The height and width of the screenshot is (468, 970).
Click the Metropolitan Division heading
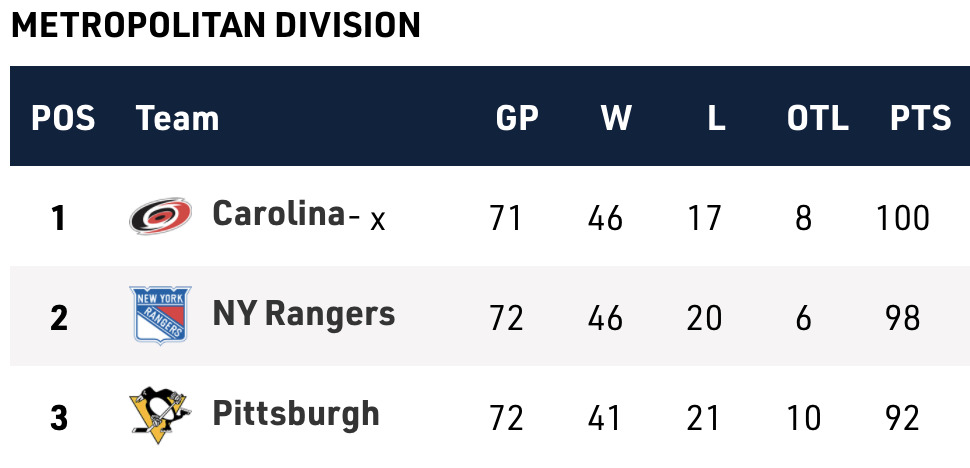(215, 26)
